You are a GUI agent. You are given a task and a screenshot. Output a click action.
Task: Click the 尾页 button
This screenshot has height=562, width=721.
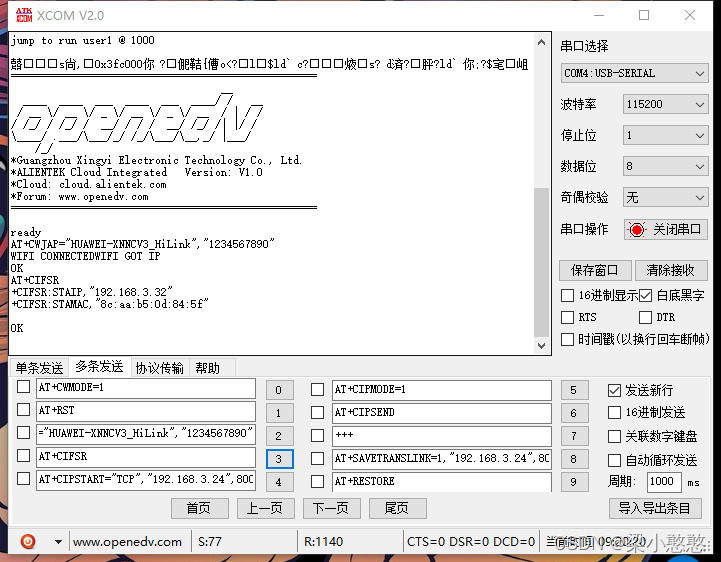tap(397, 508)
